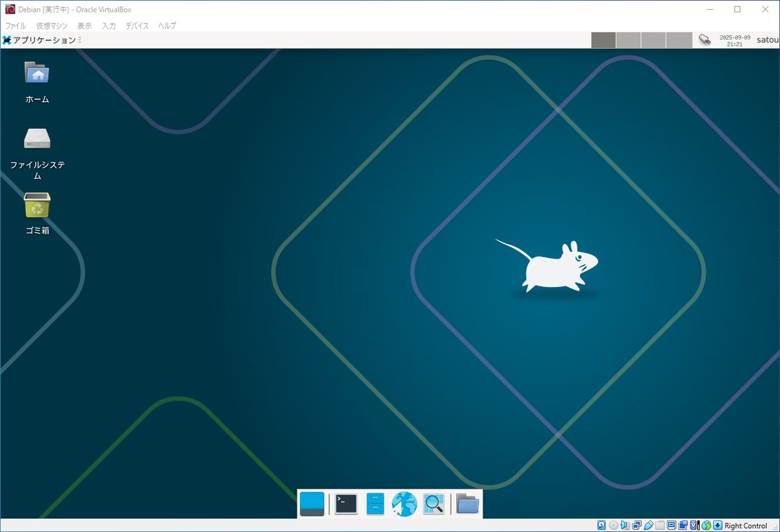Image resolution: width=780 pixels, height=532 pixels.
Task: Click the hard disk activity status icon
Action: (x=601, y=526)
